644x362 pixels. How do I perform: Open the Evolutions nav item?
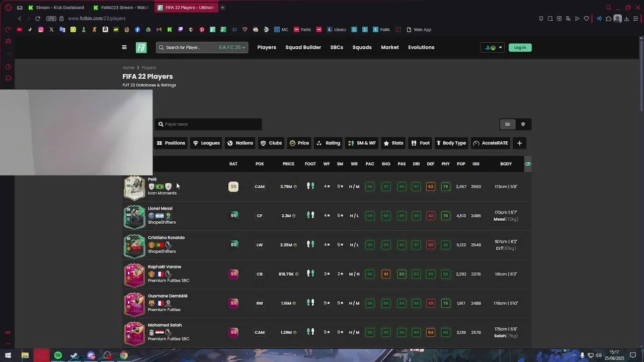[x=421, y=47]
